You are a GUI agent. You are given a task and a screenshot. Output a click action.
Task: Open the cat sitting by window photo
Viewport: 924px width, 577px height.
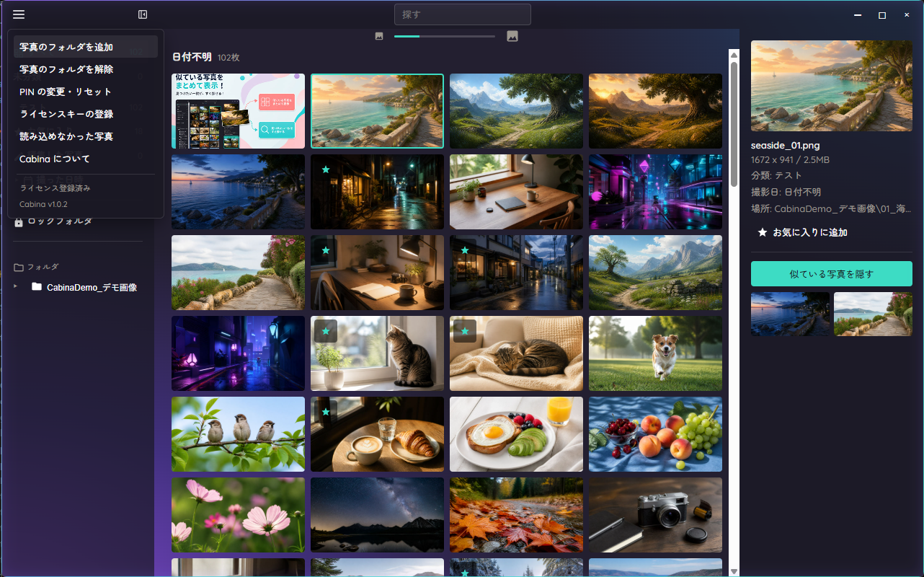coord(377,353)
